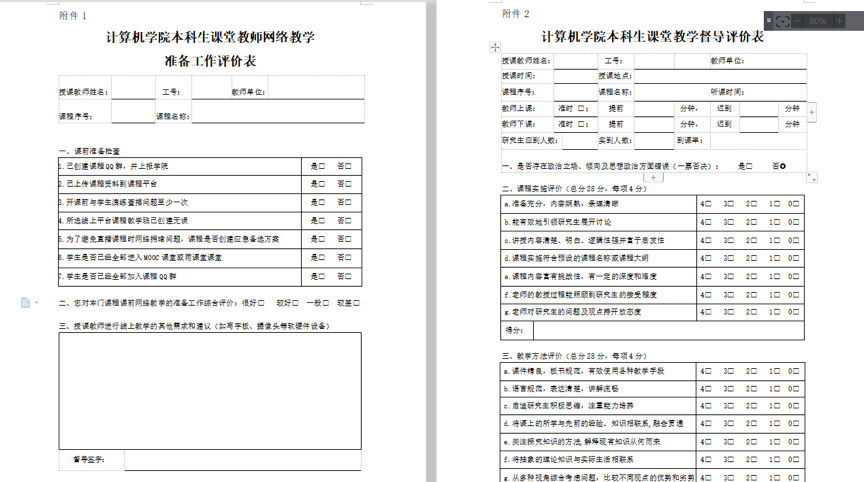Zoom in with the plus button
Viewport: 864px width, 482px height.
[x=839, y=20]
